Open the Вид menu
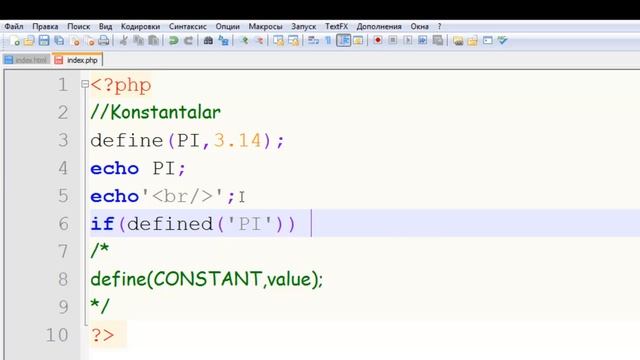Viewport: 640px width, 360px height. [x=105, y=27]
